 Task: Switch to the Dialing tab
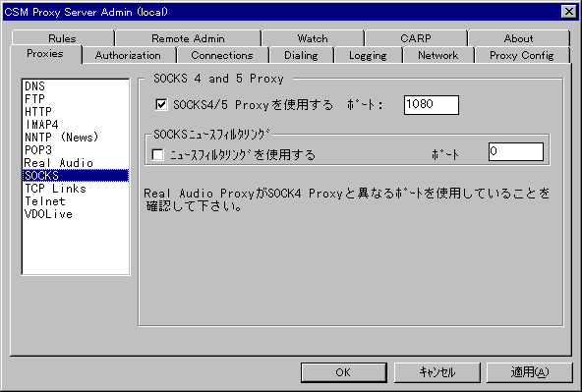301,55
